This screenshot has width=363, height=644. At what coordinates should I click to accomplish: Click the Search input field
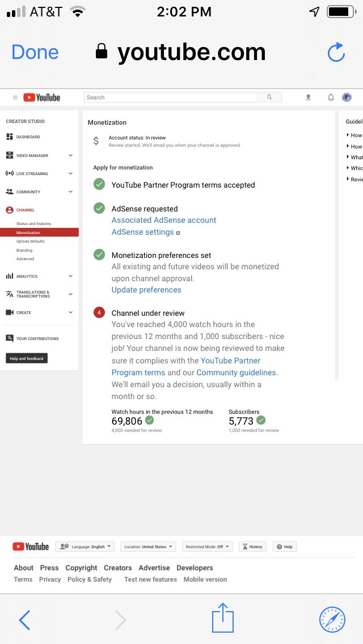click(171, 98)
